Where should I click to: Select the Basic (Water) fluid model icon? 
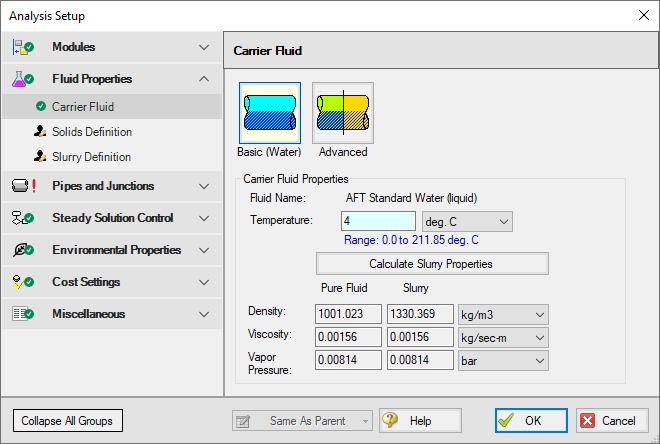coord(269,113)
